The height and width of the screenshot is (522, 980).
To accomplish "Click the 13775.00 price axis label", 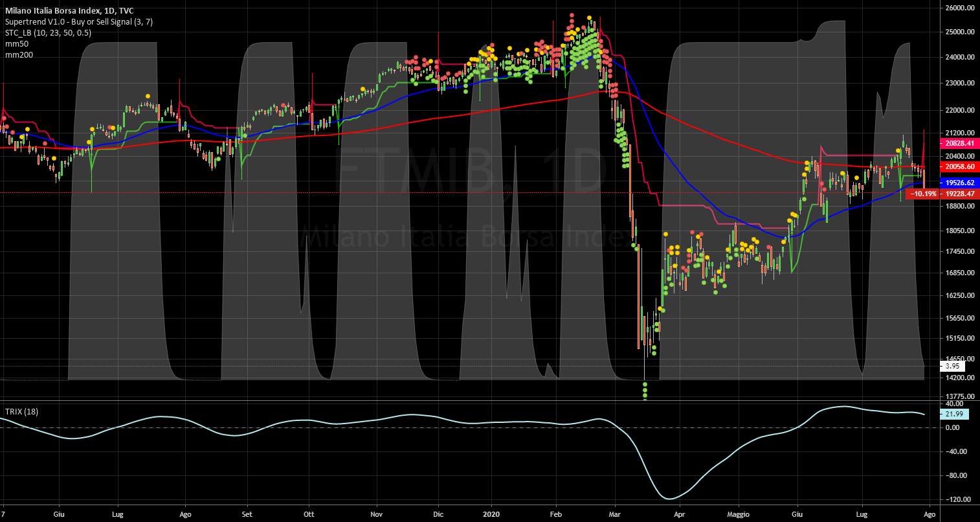I will pos(959,396).
